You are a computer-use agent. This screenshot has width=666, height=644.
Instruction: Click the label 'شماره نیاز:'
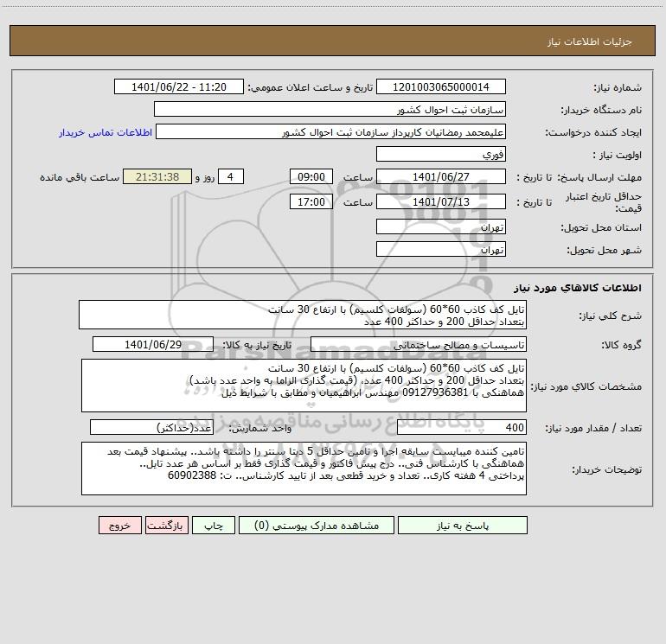click(x=618, y=88)
